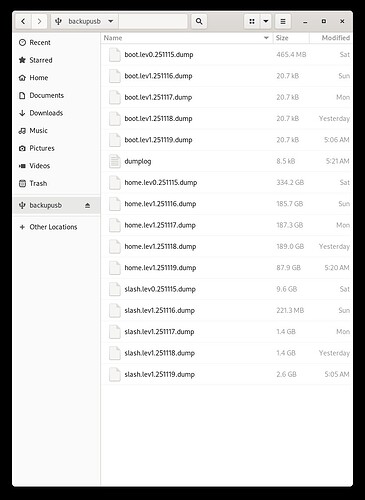Image resolution: width=365 pixels, height=500 pixels.
Task: Open Pictures folder in sidebar
Action: pos(56,148)
